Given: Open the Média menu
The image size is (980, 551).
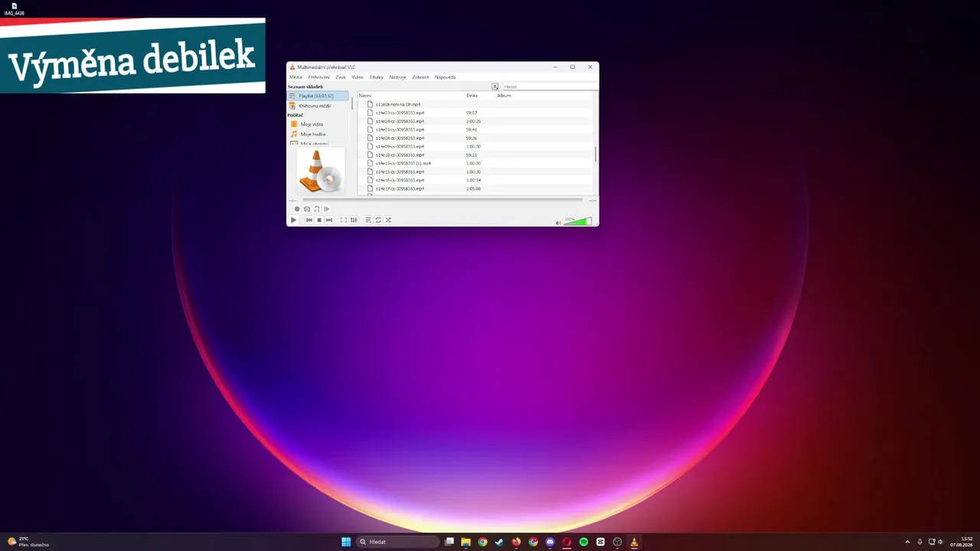Looking at the screenshot, I should pos(296,77).
